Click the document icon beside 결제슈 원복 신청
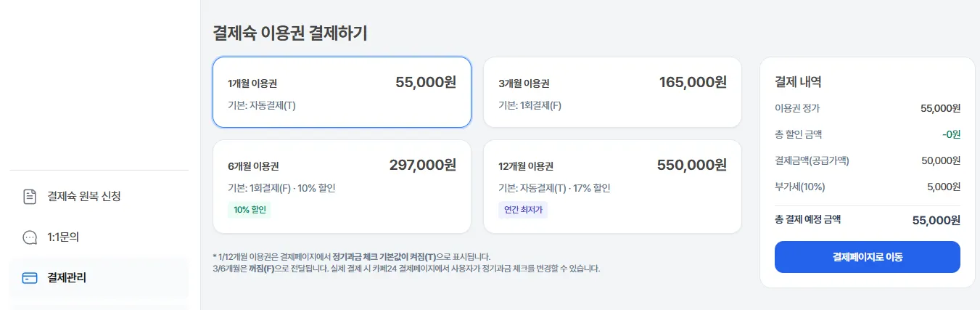The height and width of the screenshot is (310, 980). click(30, 196)
